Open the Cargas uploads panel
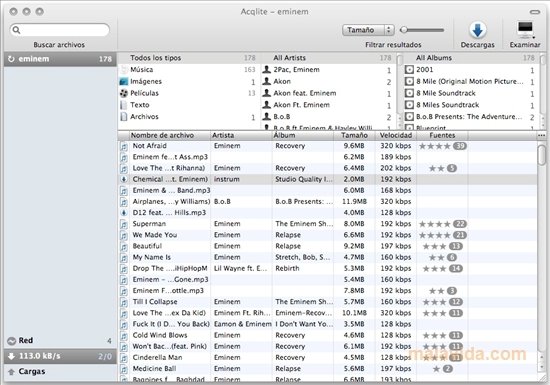Image resolution: width=550 pixels, height=385 pixels. 60,372
